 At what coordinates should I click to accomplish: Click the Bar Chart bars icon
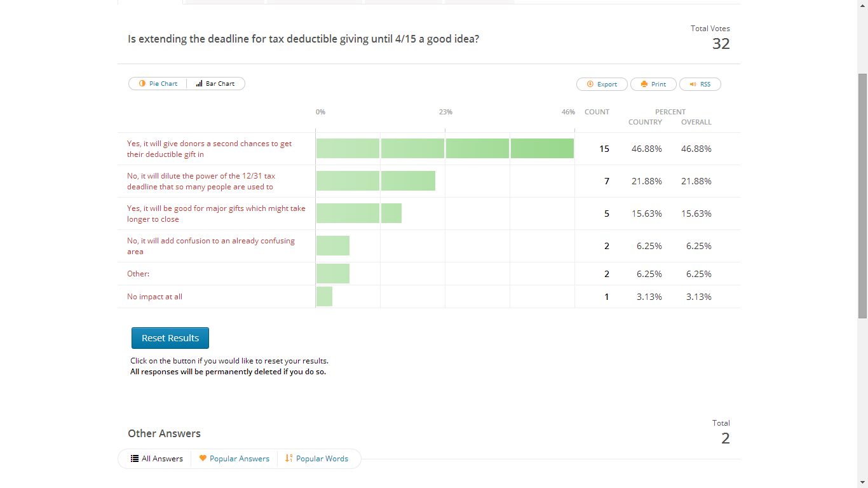(199, 84)
